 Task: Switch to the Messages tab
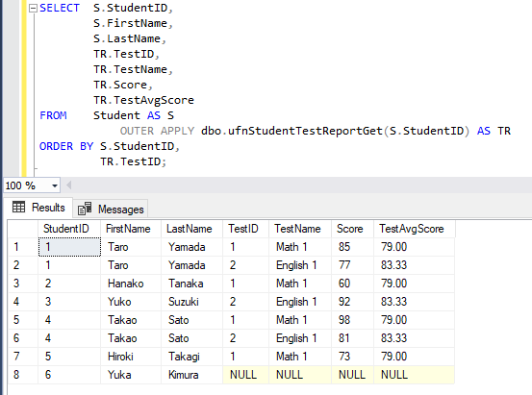point(111,209)
